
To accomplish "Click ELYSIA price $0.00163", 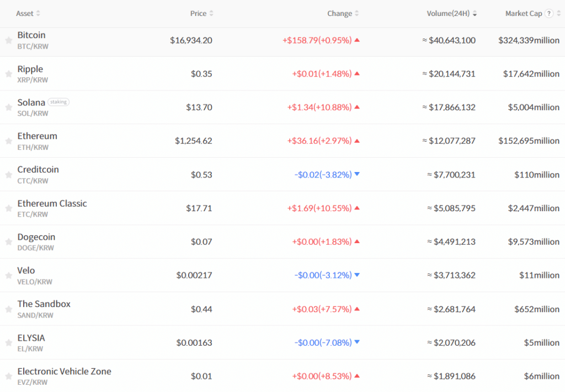I will pyautogui.click(x=194, y=342).
